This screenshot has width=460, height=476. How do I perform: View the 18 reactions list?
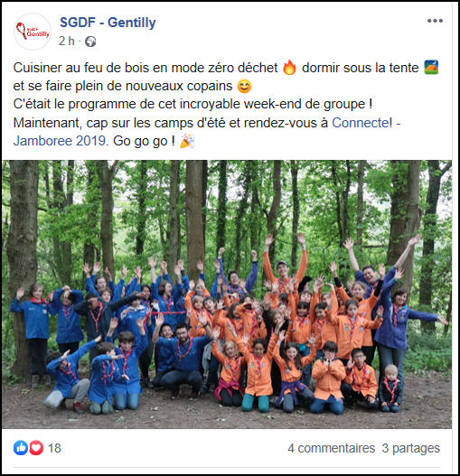point(54,448)
